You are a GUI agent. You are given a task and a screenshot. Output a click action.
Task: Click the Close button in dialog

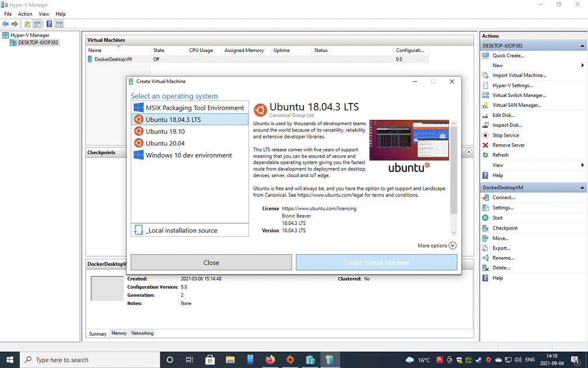coord(211,262)
